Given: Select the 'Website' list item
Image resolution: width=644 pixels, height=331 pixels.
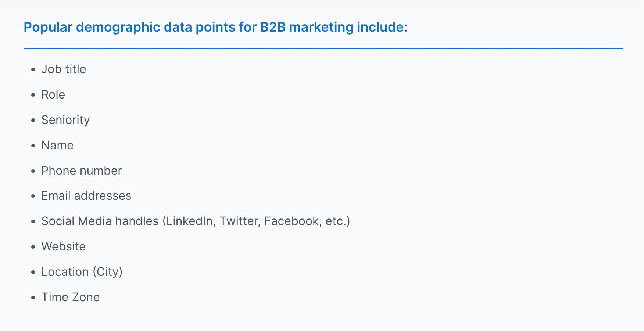Looking at the screenshot, I should 64,246.
